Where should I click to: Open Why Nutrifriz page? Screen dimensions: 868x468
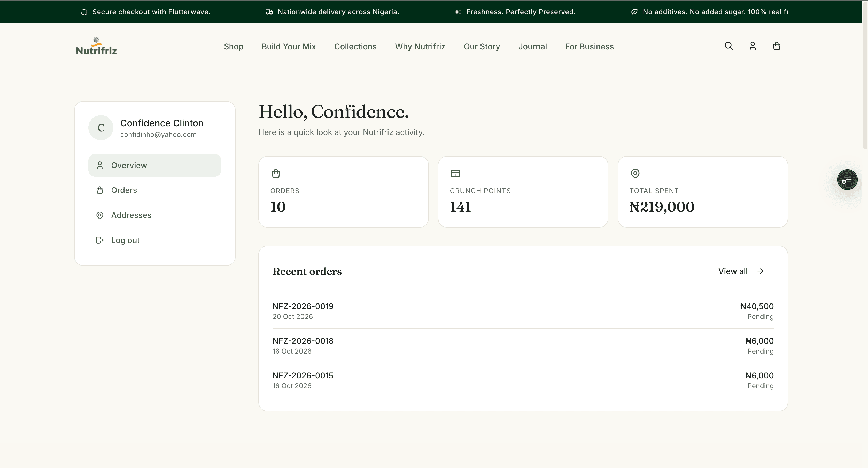point(420,46)
